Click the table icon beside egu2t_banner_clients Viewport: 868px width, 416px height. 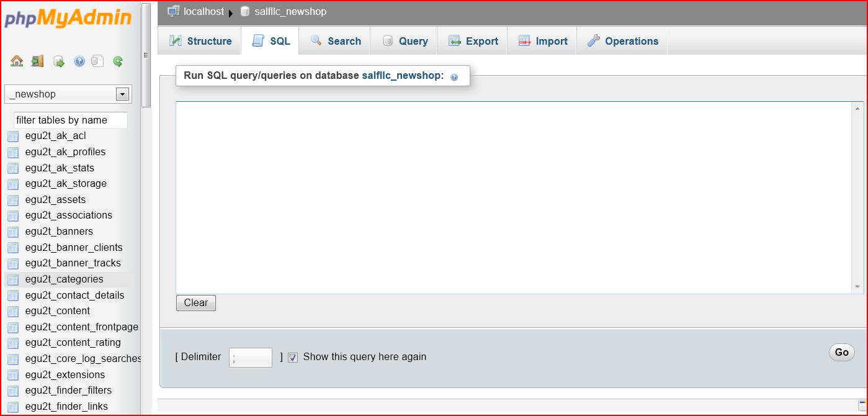(x=13, y=248)
